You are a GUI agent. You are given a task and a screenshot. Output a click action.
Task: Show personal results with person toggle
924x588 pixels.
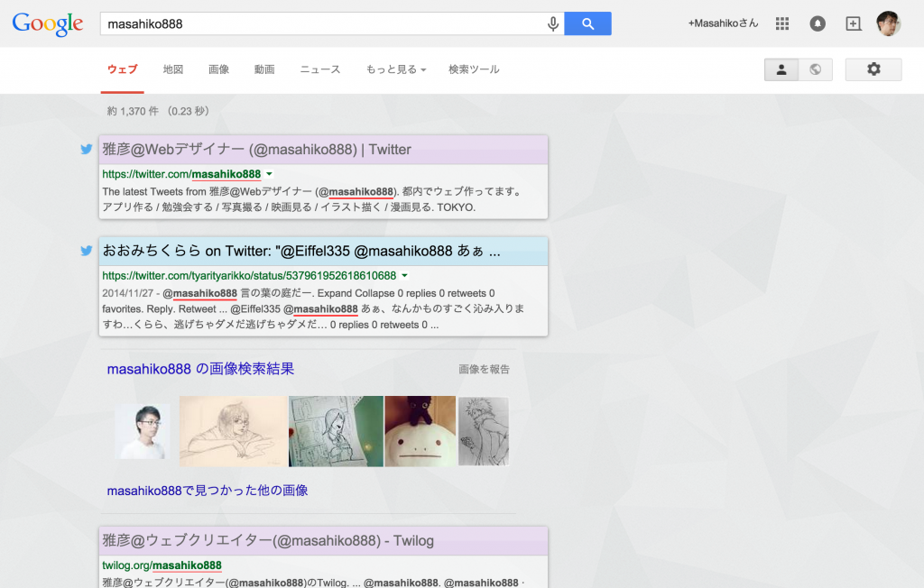(x=781, y=69)
